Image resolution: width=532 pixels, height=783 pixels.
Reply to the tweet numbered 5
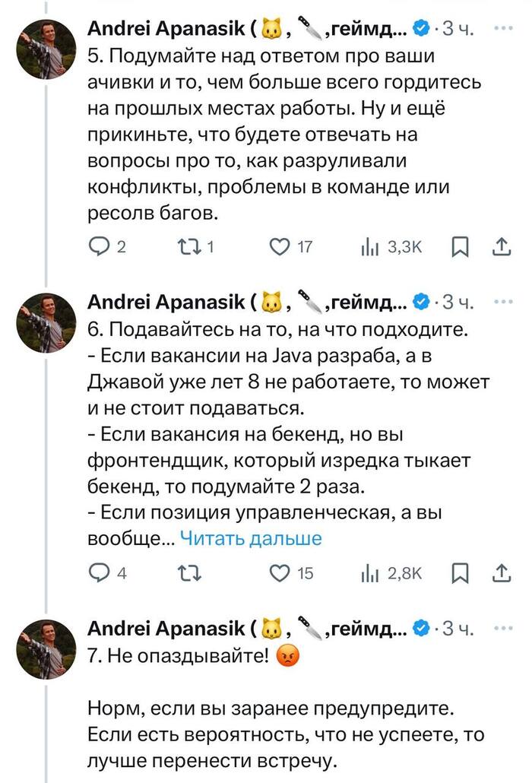coord(100,247)
